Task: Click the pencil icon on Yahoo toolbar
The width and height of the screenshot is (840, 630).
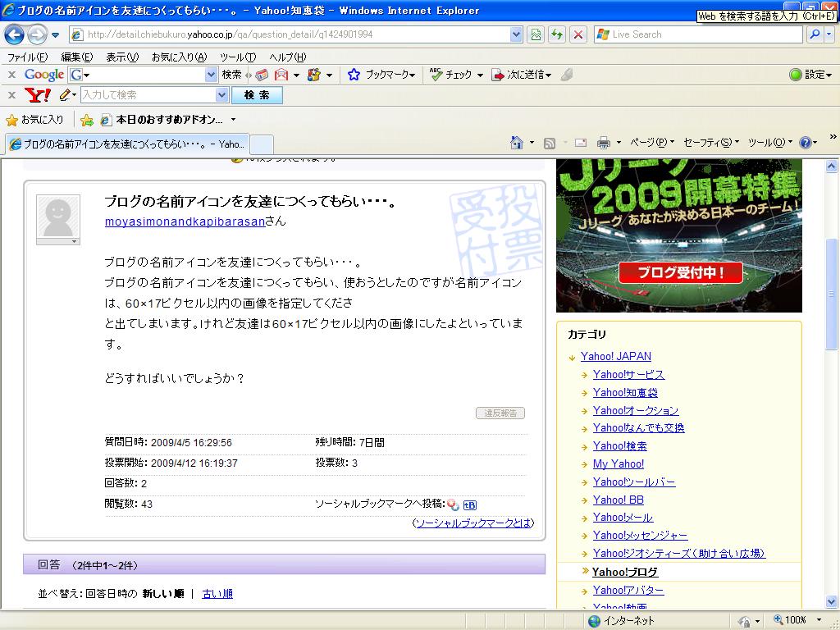Action: (66, 95)
